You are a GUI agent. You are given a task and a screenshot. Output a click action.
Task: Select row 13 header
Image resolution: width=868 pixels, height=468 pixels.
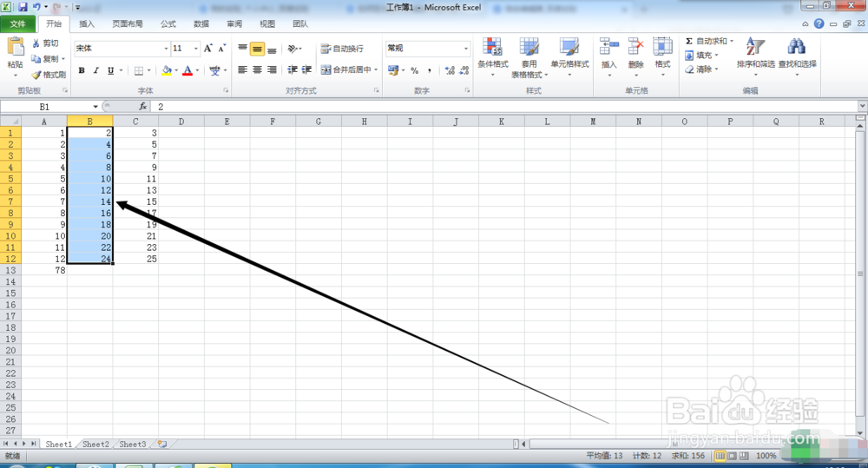click(x=10, y=270)
